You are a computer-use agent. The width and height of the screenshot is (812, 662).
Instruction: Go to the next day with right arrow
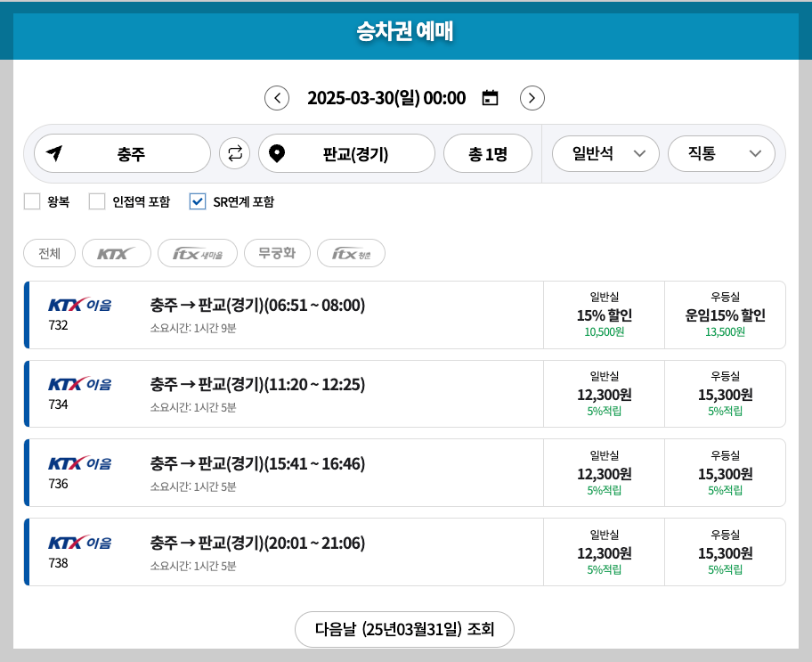tap(532, 98)
